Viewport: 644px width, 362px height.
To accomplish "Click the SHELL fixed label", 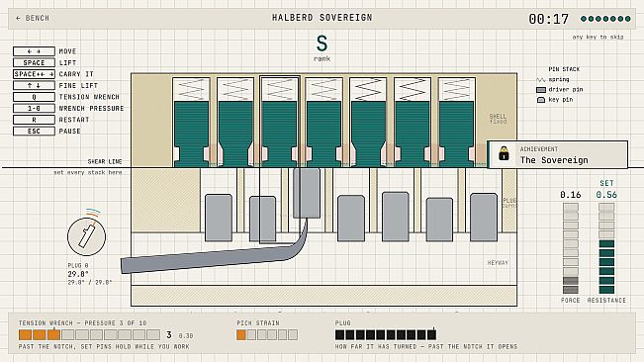I will 498,119.
